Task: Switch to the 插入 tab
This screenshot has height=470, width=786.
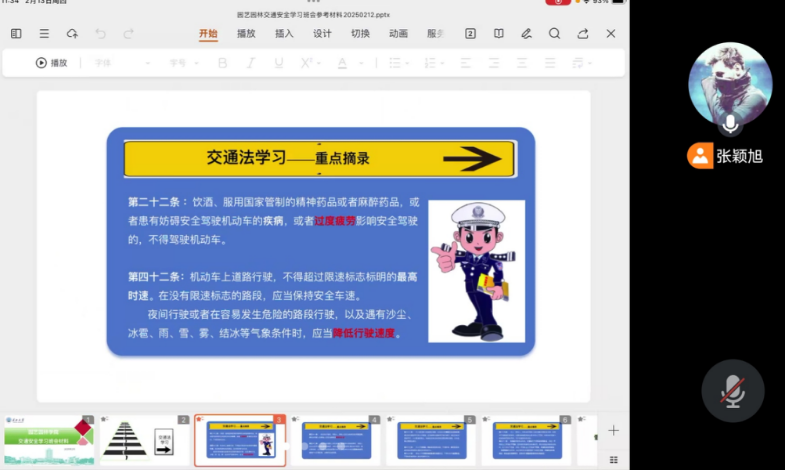Action: click(x=284, y=33)
